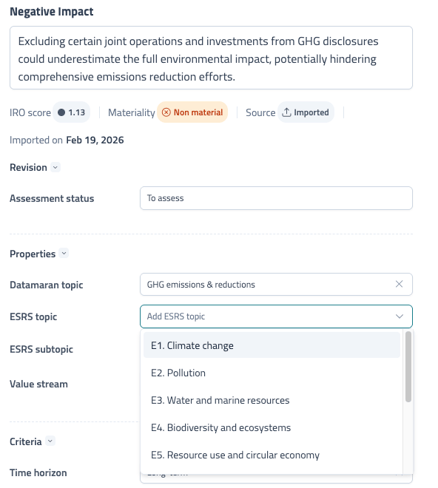
Task: Click the Non material cross-circle icon
Action: 166,112
